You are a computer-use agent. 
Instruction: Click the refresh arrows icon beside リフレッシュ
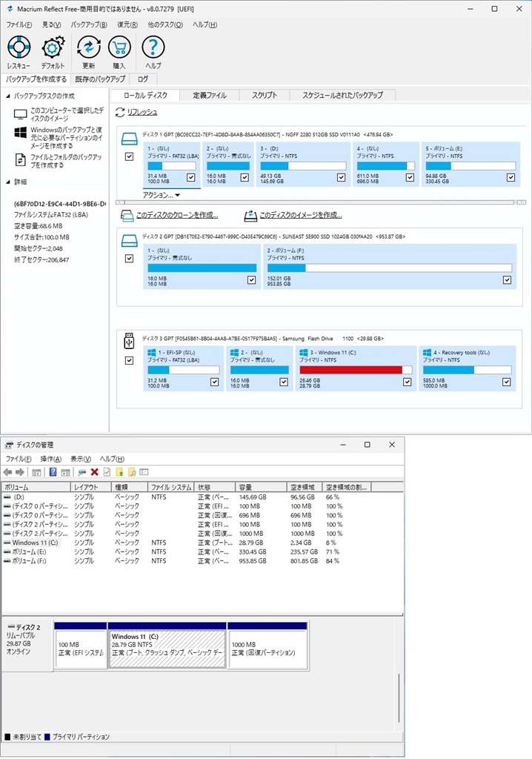pos(119,113)
